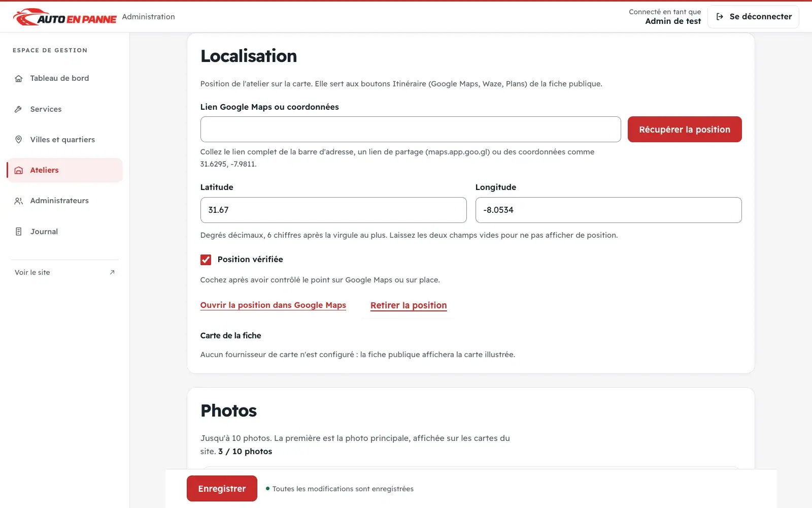Click the map pin icon beside Villes et quartiers

click(19, 140)
